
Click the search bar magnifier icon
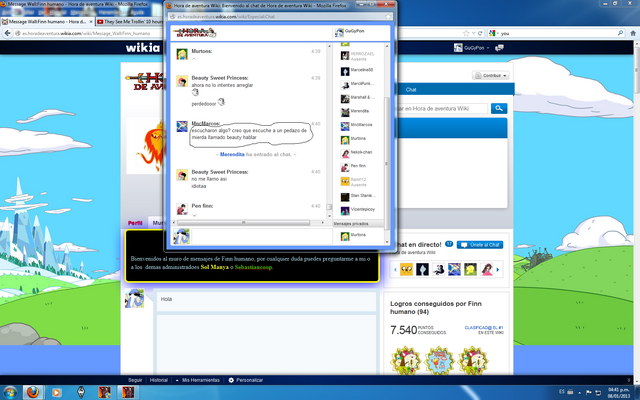[x=620, y=33]
